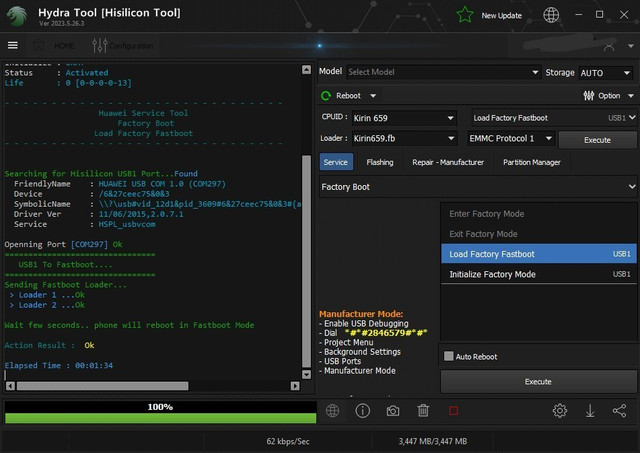Click the Hydra dragon logo
The image size is (640, 453).
17,16
